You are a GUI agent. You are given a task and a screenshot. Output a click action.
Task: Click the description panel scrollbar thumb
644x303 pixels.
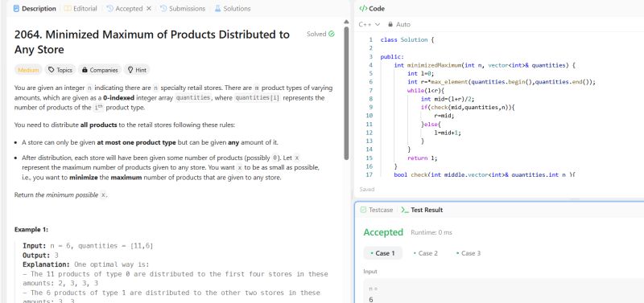(346, 93)
